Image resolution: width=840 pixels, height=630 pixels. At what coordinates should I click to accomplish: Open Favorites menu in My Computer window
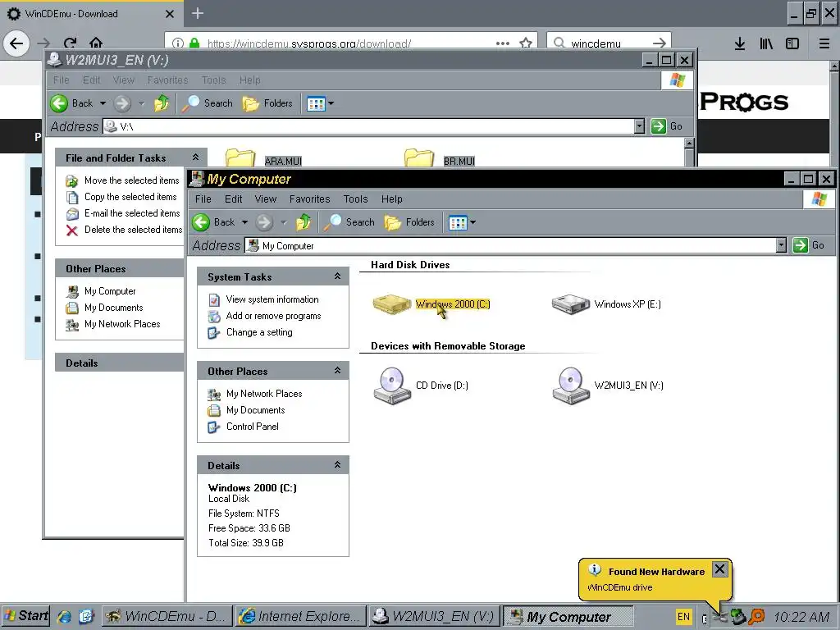[309, 199]
